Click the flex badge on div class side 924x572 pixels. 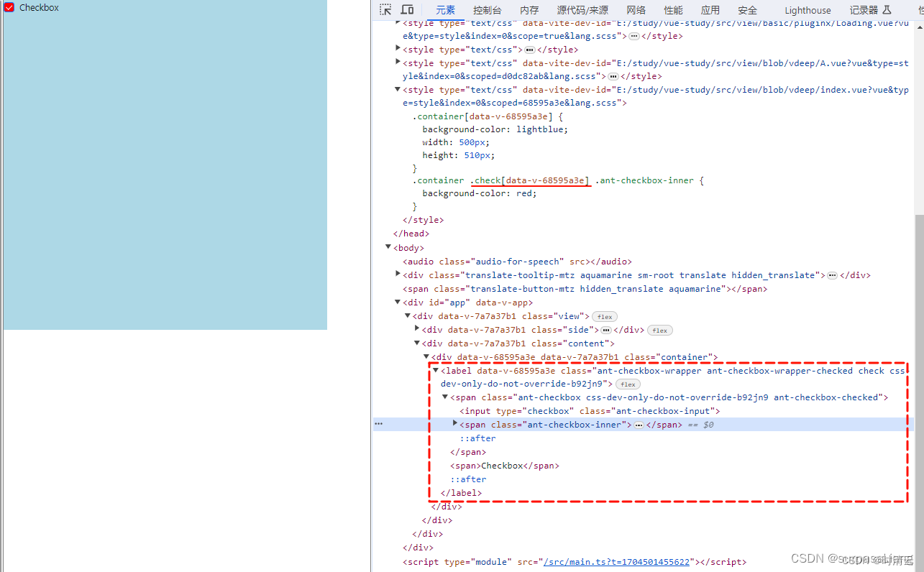point(660,331)
